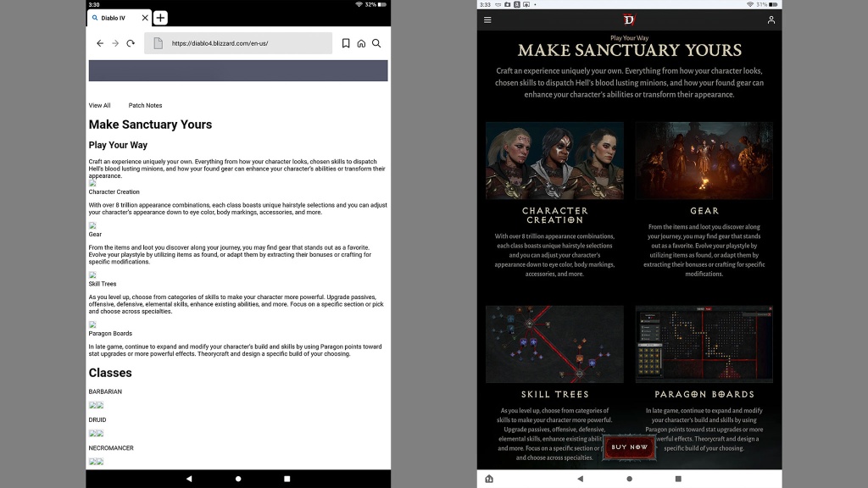Viewport: 868px width, 488px height.
Task: Bookmark the page using bookmark icon
Action: (346, 43)
